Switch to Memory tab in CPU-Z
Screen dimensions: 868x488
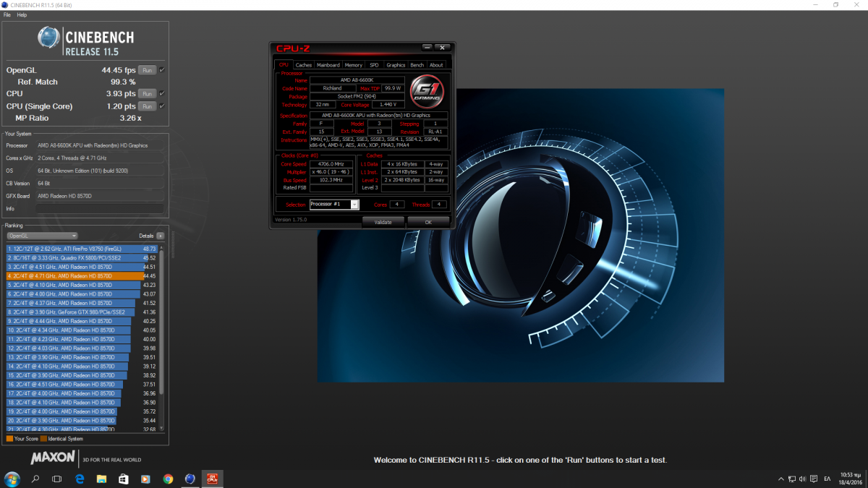(354, 65)
